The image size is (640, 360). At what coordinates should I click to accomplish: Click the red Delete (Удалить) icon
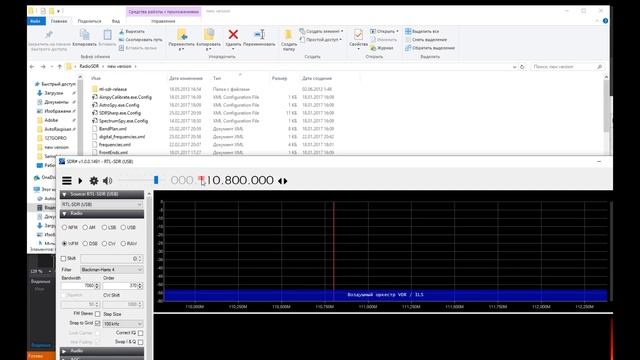[x=233, y=35]
